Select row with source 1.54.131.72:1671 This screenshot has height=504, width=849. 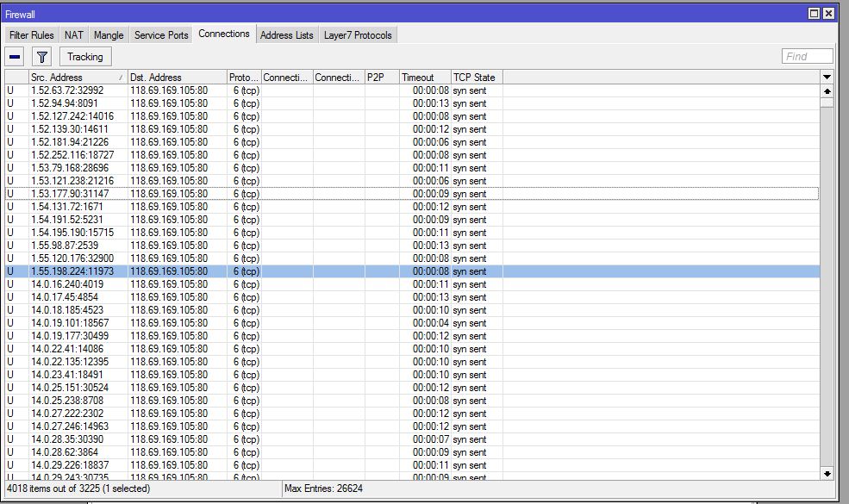click(x=412, y=207)
